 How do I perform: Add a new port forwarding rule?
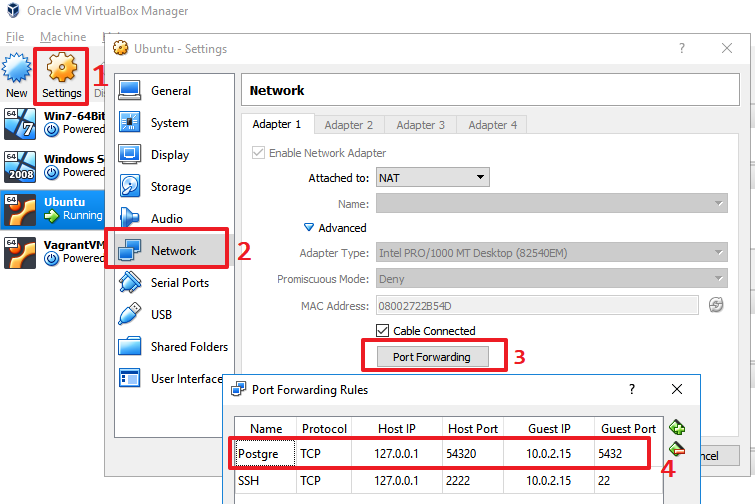[677, 428]
